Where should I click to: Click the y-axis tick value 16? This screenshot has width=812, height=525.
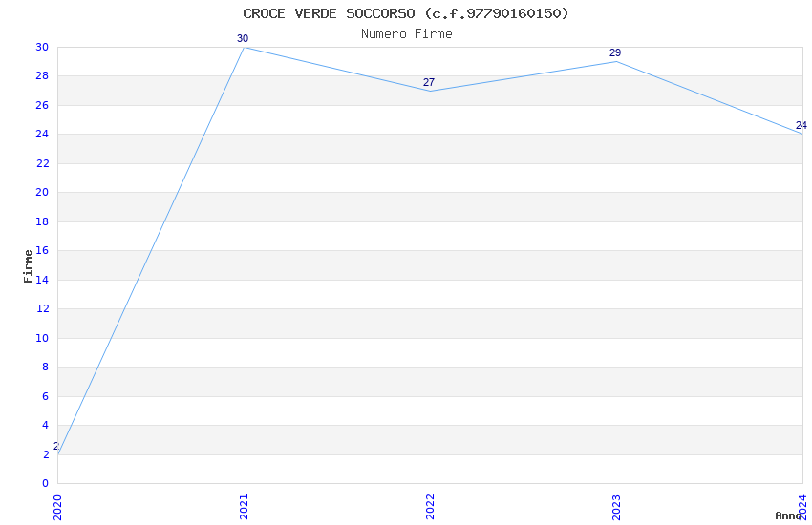click(42, 250)
